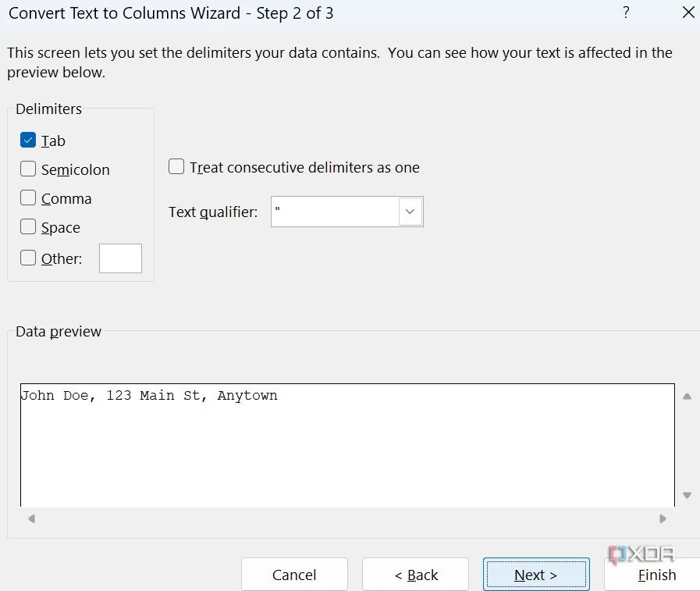Tick the Space delimiter checkbox
The height and width of the screenshot is (591, 700).
pyautogui.click(x=28, y=227)
